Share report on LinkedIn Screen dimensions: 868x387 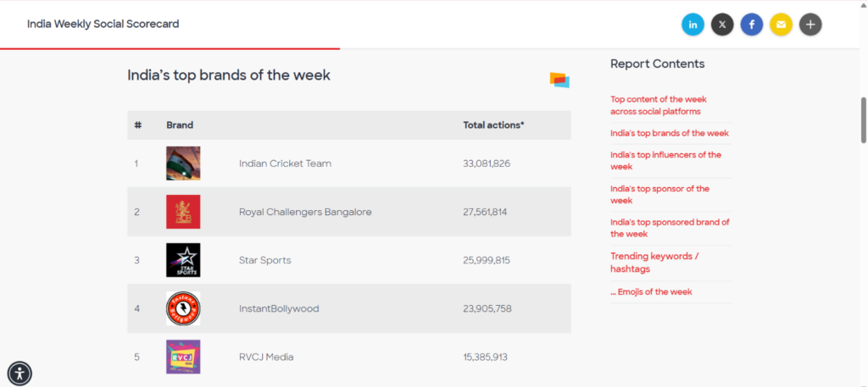pos(693,25)
